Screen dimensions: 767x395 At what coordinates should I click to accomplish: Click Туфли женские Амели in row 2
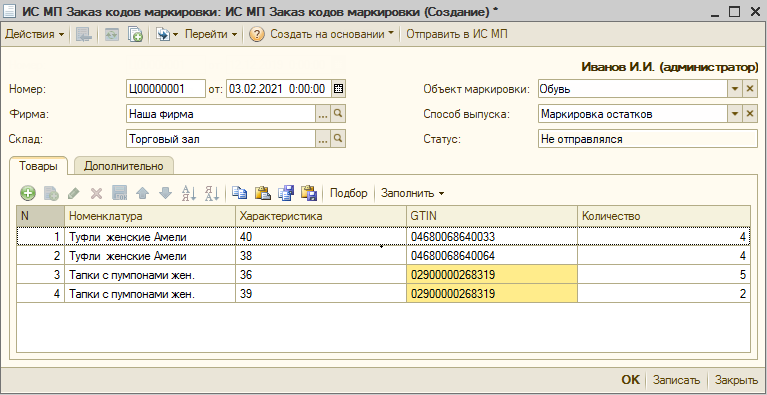tap(150, 256)
